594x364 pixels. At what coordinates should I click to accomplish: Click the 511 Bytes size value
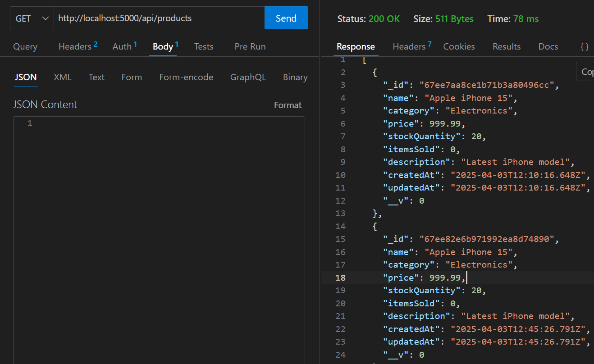(454, 19)
